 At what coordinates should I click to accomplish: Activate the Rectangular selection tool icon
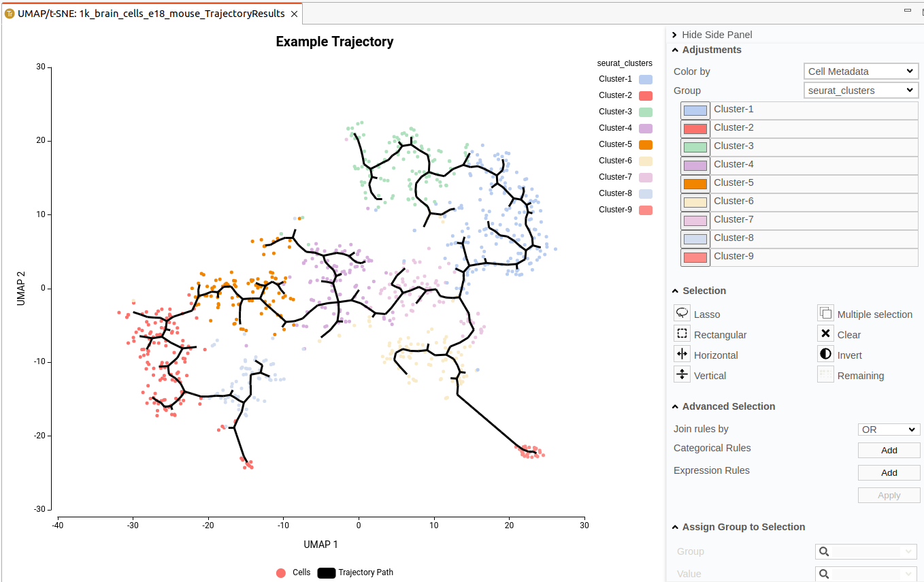(x=682, y=334)
